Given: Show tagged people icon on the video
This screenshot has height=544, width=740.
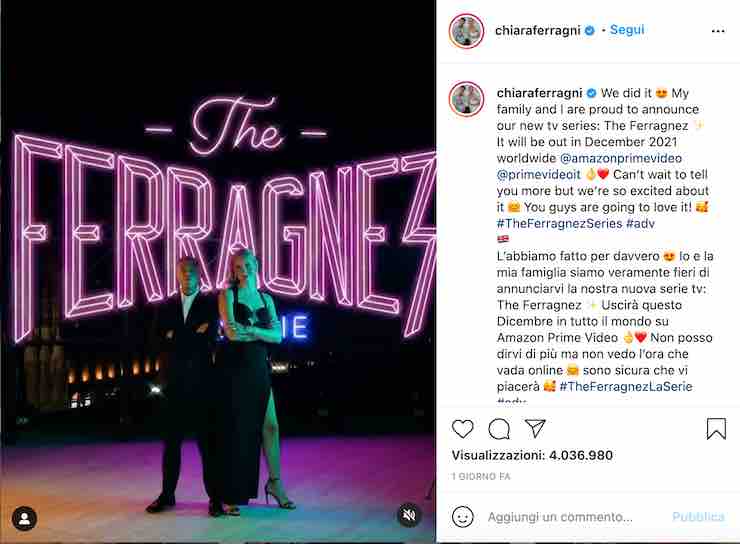Looking at the screenshot, I should pos(24,519).
